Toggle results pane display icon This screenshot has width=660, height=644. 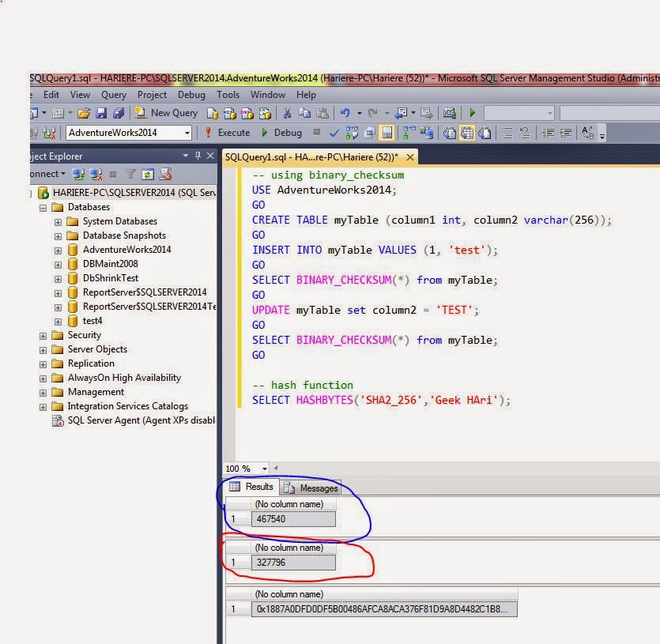[x=387, y=133]
